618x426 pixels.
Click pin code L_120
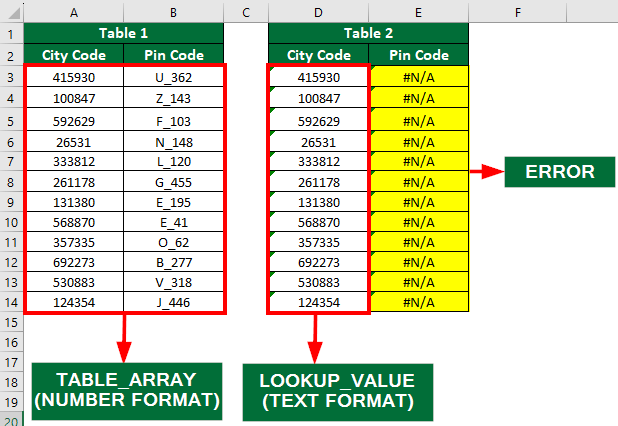point(174,162)
